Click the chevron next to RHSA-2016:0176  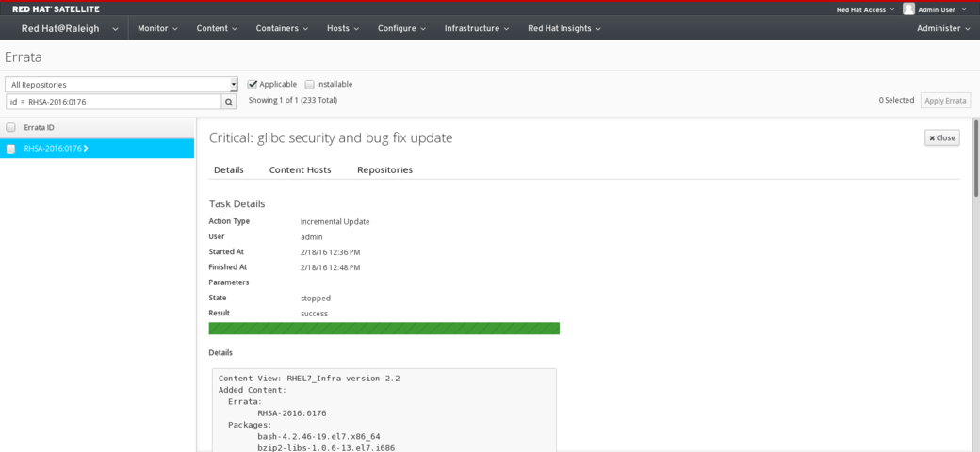[86, 149]
